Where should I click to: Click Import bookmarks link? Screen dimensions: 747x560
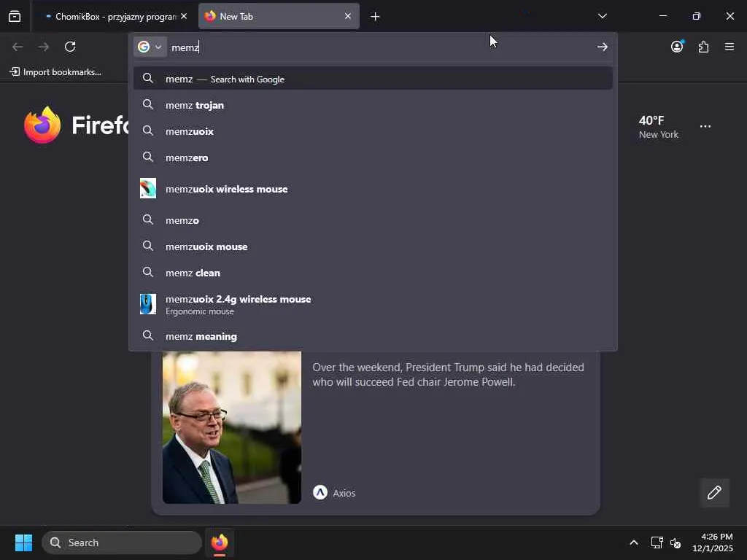pos(55,72)
